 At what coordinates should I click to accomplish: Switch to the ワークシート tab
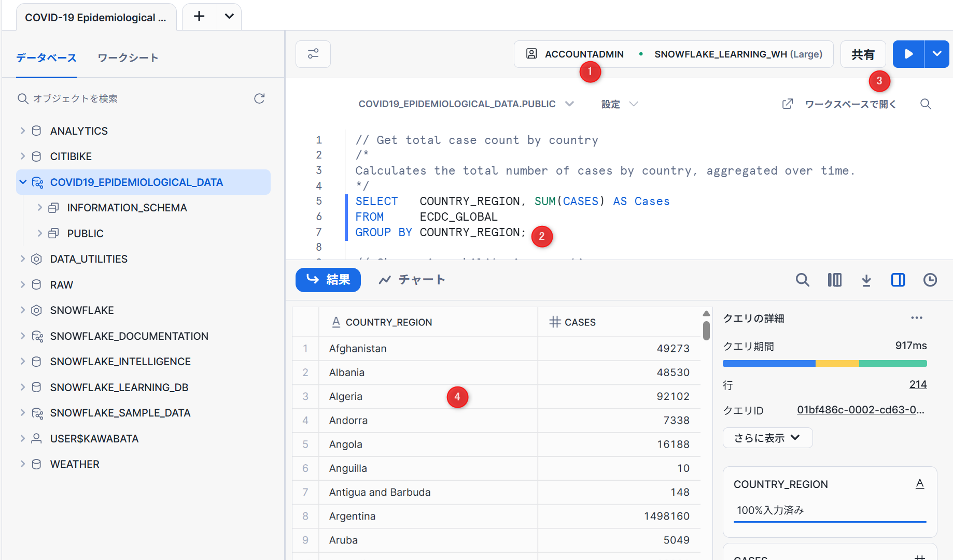pos(128,58)
